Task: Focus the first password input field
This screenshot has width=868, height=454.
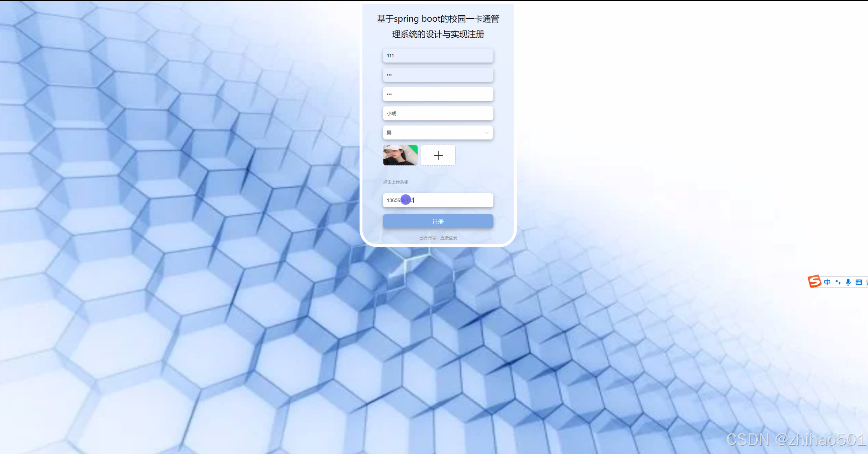Action: 438,75
